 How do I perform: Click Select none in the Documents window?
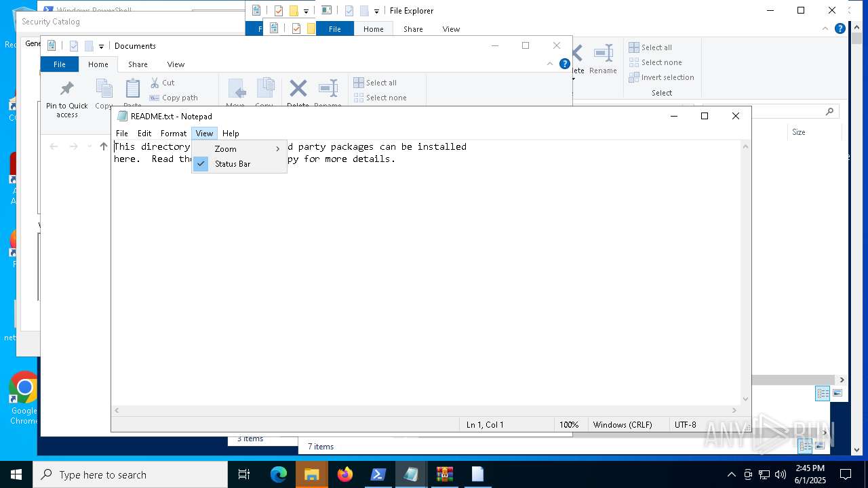[380, 98]
